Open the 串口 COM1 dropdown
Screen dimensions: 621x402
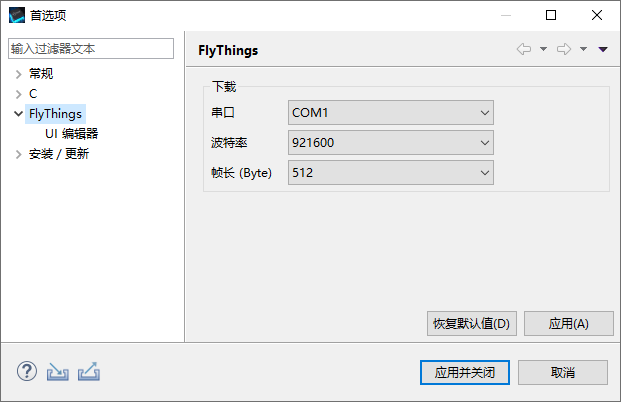(391, 113)
